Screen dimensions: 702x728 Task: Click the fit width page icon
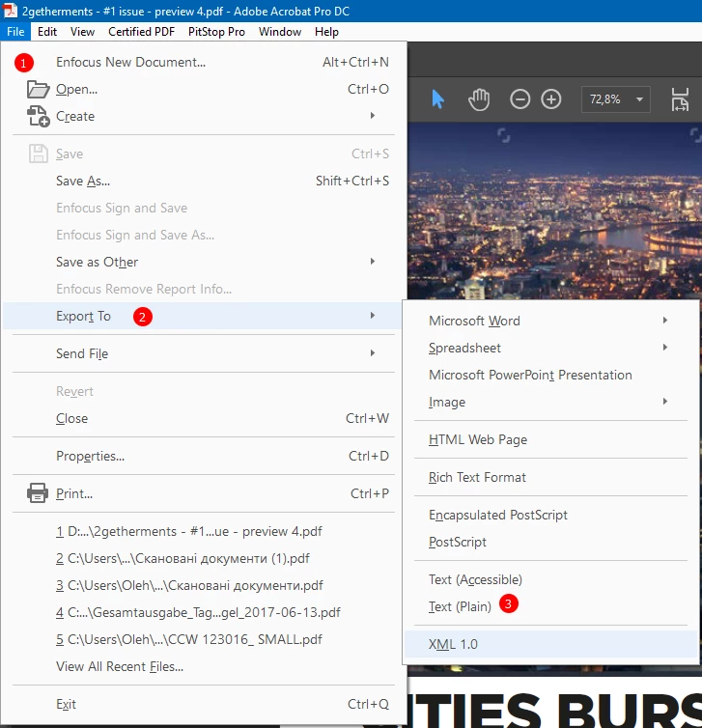[x=680, y=98]
